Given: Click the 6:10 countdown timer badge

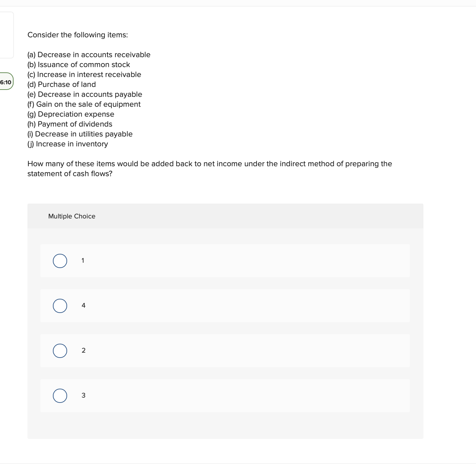Looking at the screenshot, I should [6, 82].
